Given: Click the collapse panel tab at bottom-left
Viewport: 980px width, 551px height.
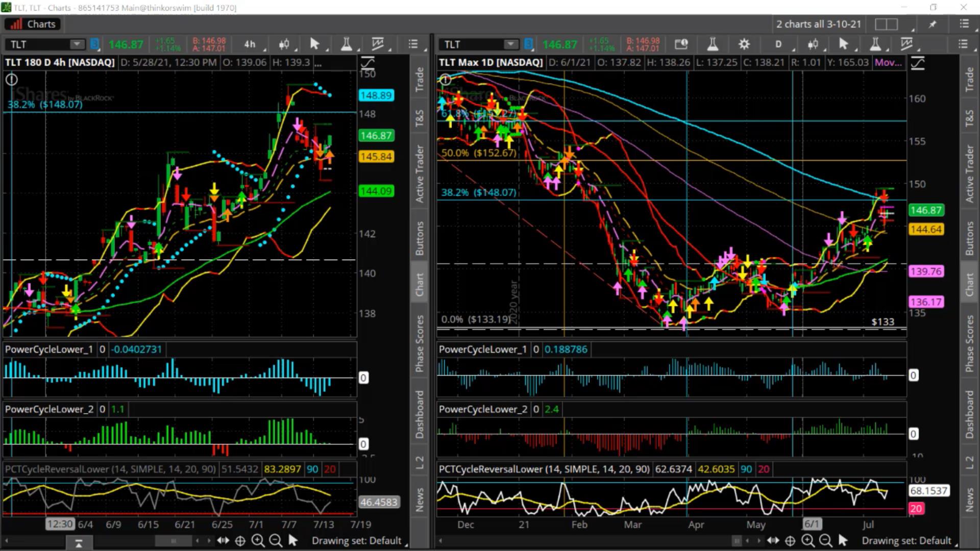Looking at the screenshot, I should 79,543.
